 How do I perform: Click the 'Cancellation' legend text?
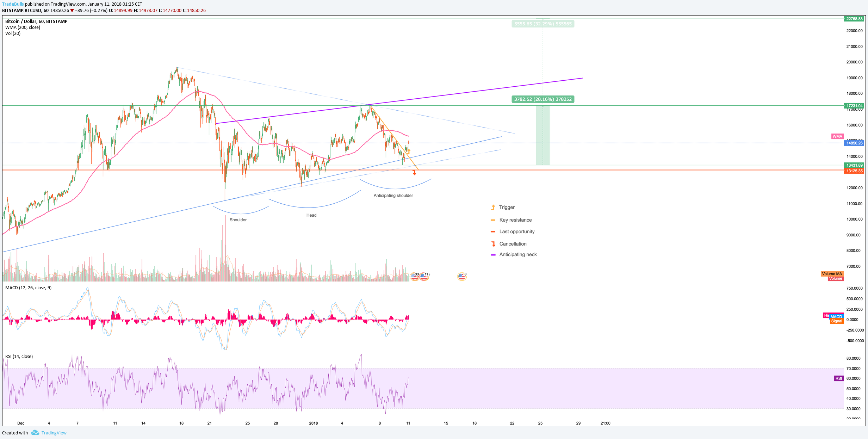coord(513,244)
